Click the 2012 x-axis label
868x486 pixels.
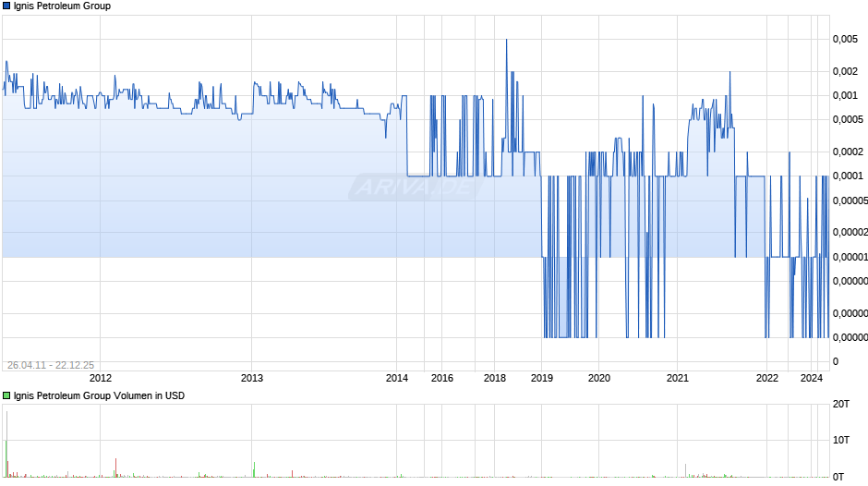click(101, 378)
